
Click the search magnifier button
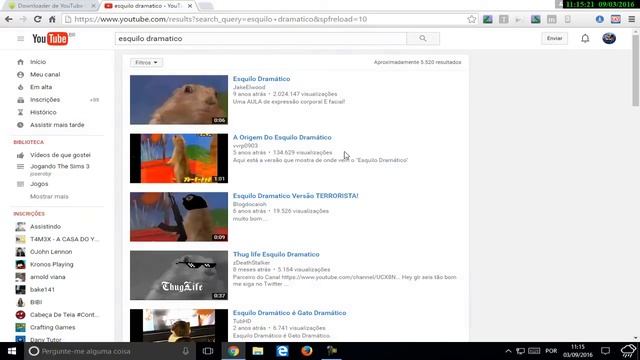(x=423, y=38)
